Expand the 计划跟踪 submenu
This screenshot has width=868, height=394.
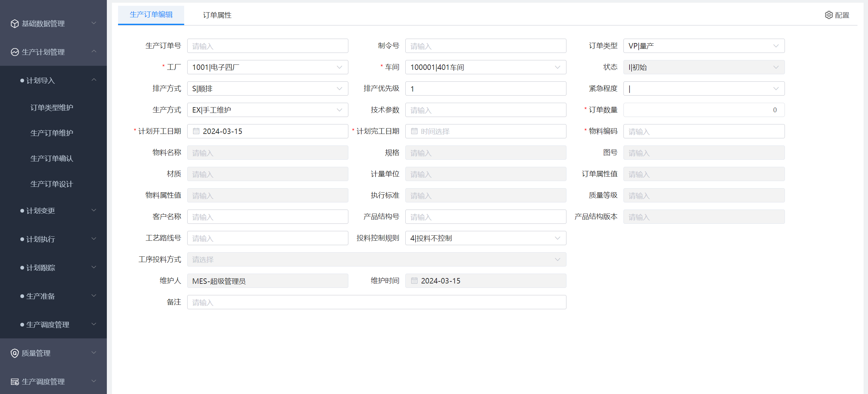[x=53, y=268]
